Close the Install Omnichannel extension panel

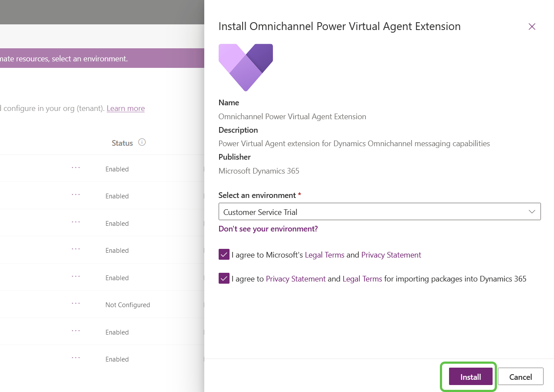coord(531,27)
